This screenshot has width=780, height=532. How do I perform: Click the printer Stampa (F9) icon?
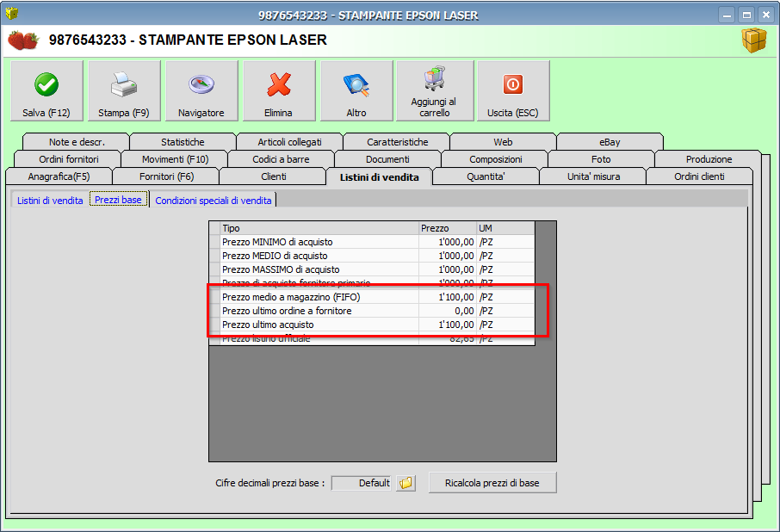tap(123, 84)
